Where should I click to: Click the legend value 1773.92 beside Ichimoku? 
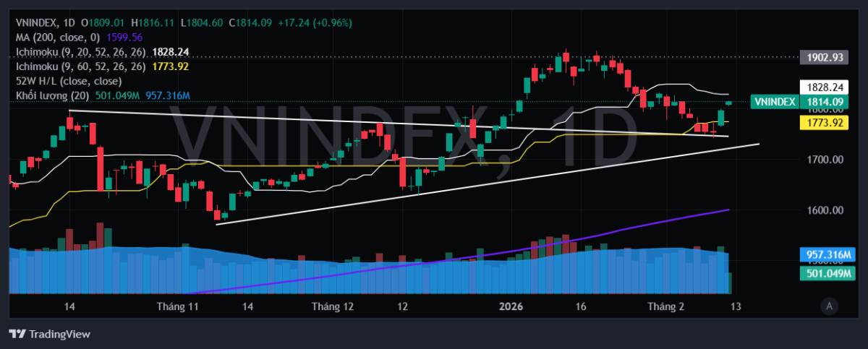pos(171,66)
